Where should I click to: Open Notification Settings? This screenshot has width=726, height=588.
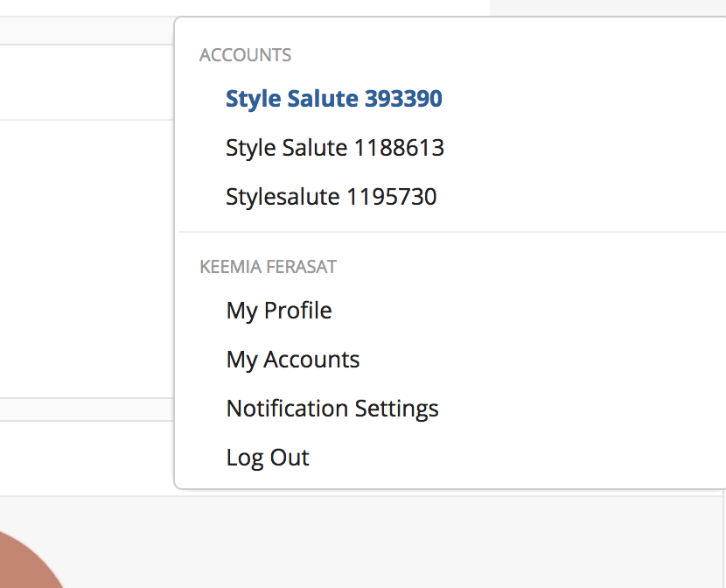pos(332,409)
